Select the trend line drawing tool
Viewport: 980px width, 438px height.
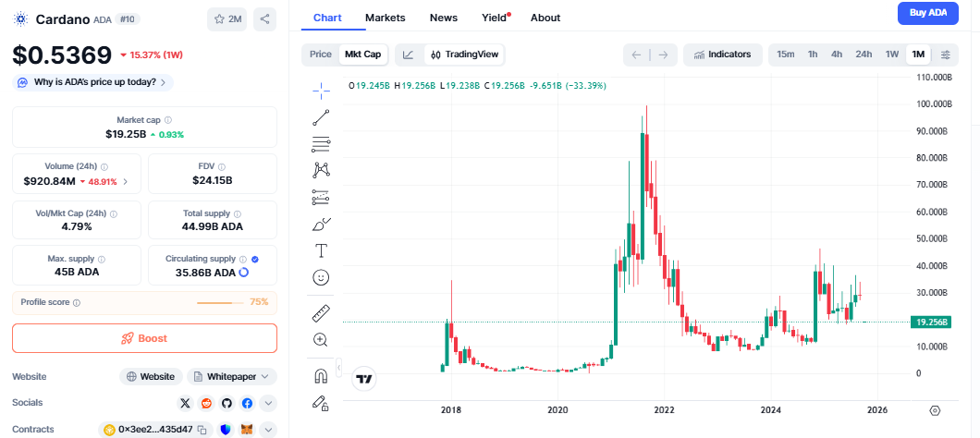[x=321, y=117]
